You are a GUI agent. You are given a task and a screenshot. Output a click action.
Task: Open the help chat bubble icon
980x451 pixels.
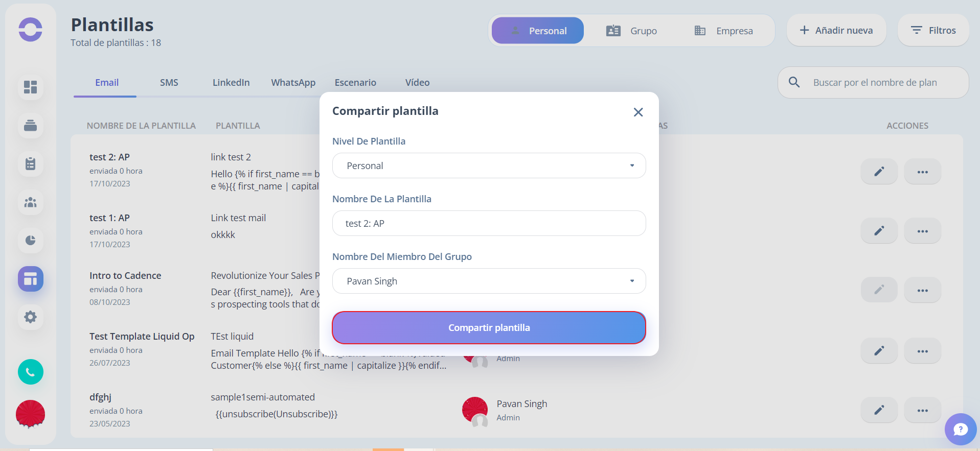(x=961, y=429)
